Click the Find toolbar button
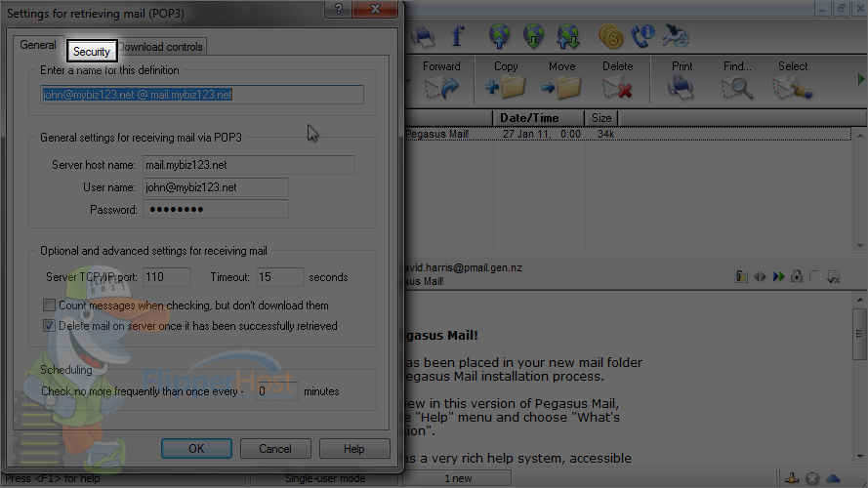Image resolution: width=868 pixels, height=488 pixels. click(x=737, y=80)
